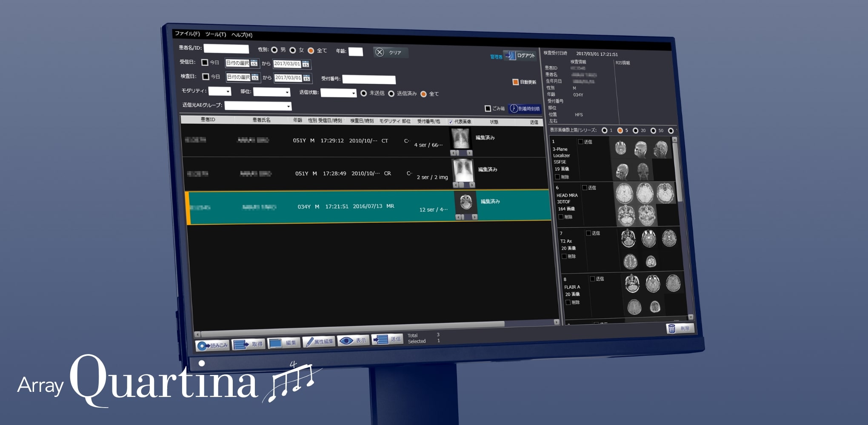The height and width of the screenshot is (425, 868).
Task: Open the 送信状態 dropdown
Action: tap(338, 93)
